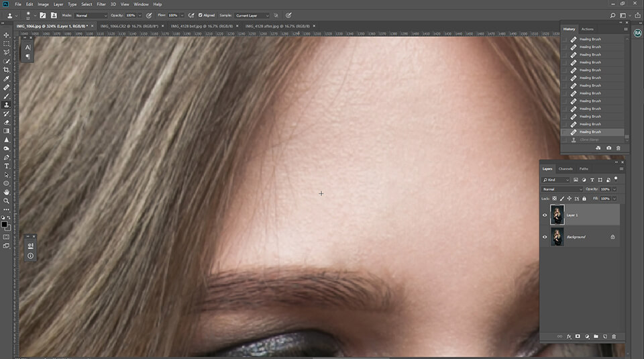Viewport: 644px width, 359px height.
Task: Select the Ellipse shape tool
Action: coord(6,184)
